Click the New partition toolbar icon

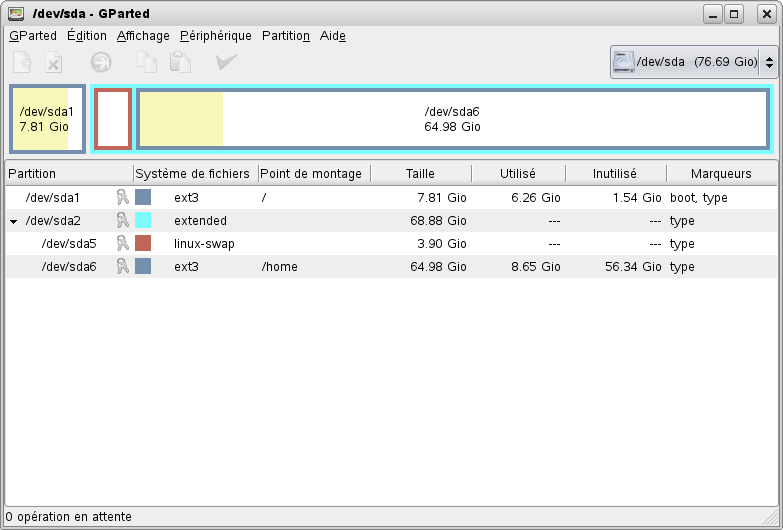(22, 62)
